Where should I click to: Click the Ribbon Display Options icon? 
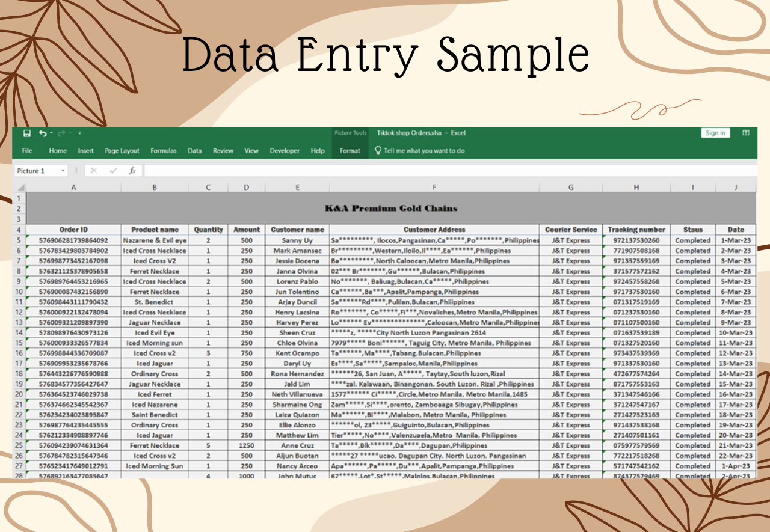click(746, 133)
